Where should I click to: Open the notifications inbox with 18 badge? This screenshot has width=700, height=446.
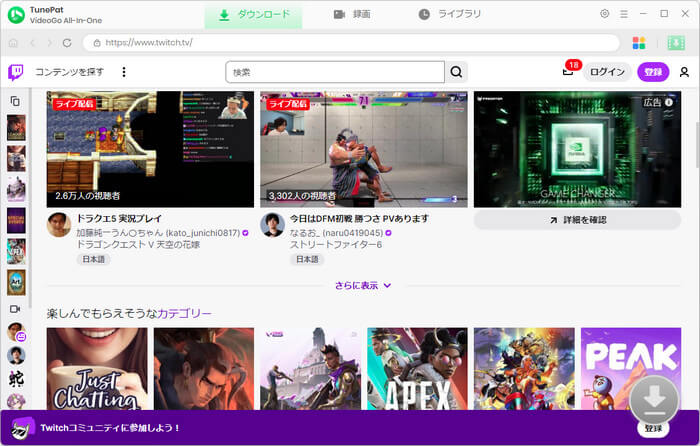(568, 71)
